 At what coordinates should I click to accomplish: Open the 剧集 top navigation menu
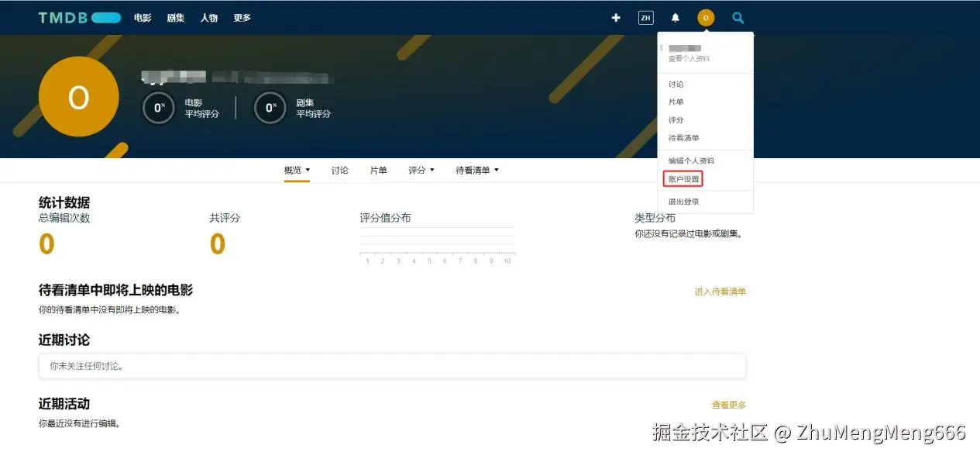(176, 18)
